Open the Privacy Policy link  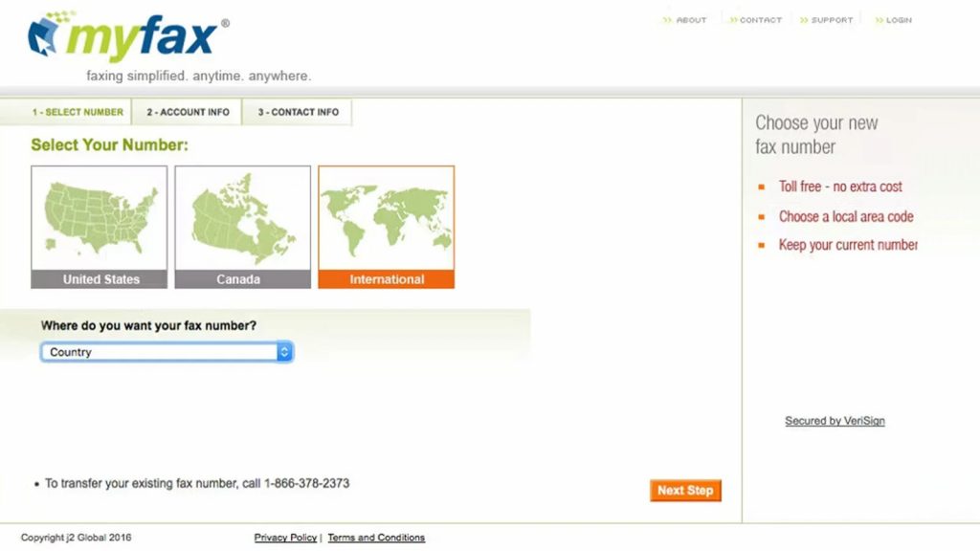pyautogui.click(x=284, y=537)
